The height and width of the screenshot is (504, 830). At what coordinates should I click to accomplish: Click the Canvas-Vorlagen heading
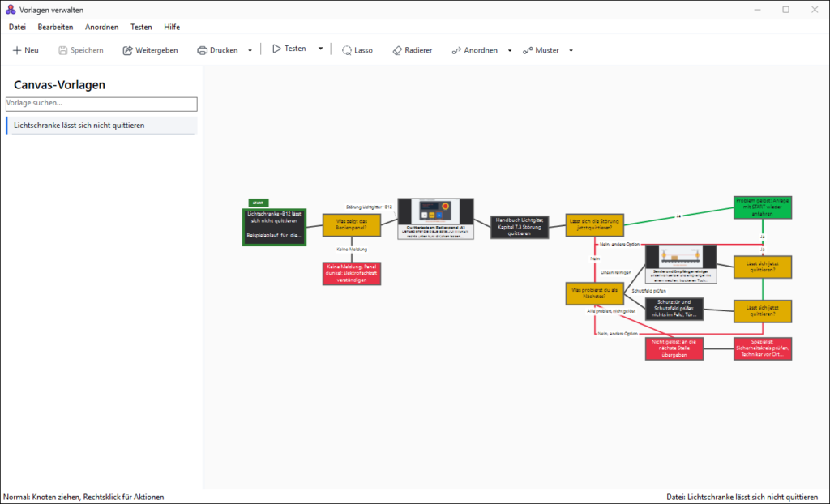point(59,85)
